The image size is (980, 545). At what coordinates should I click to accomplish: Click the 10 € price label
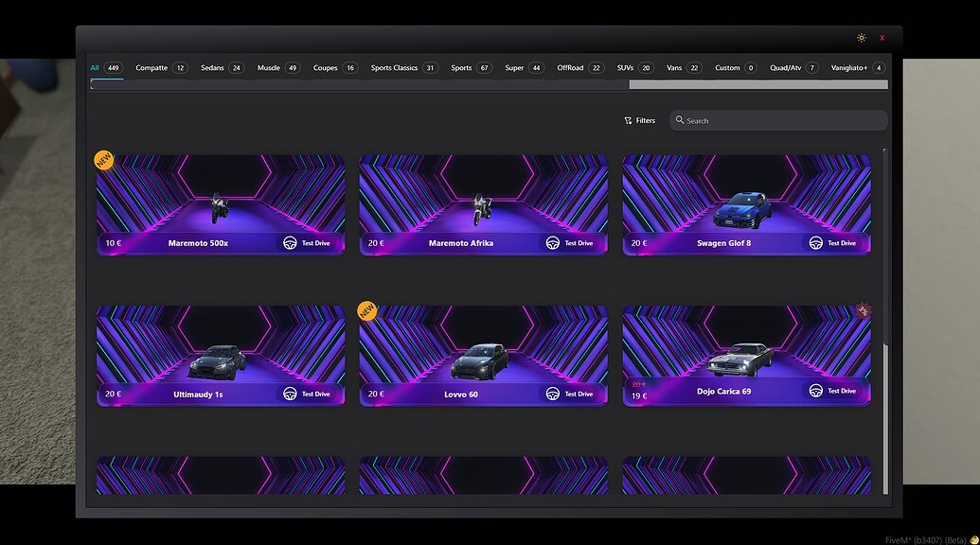(x=113, y=243)
